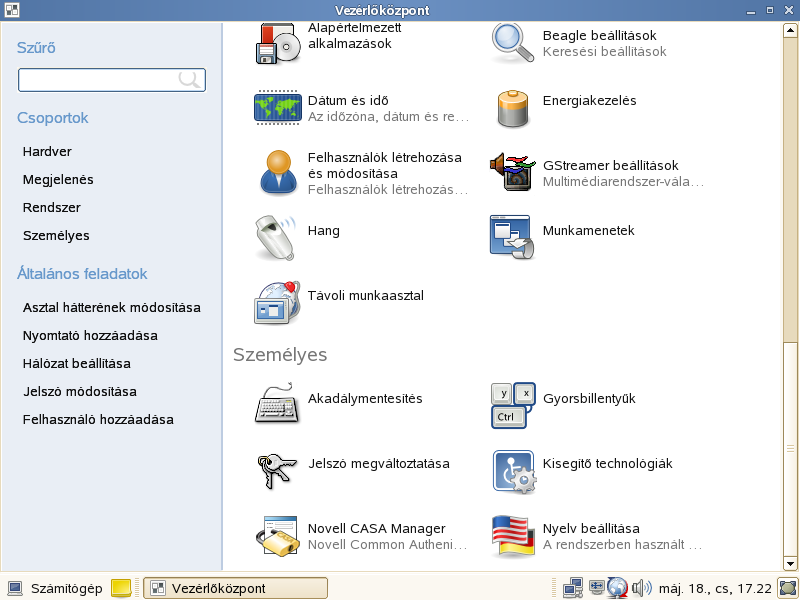Image resolution: width=800 pixels, height=600 pixels.
Task: Open Energiakezelés battery icon
Action: click(513, 109)
